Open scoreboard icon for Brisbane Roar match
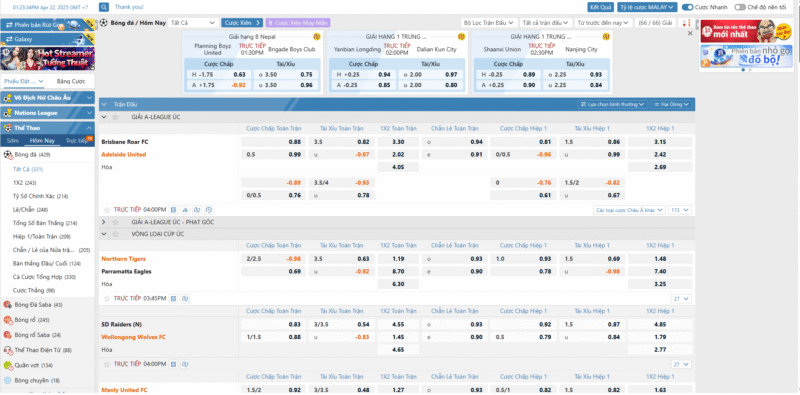The width and height of the screenshot is (800, 395). 173,210
